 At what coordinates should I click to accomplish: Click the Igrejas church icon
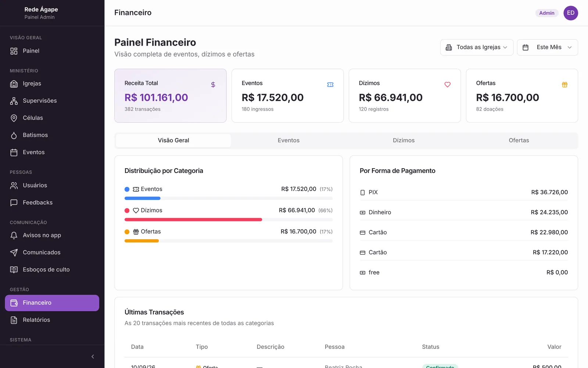click(x=14, y=84)
